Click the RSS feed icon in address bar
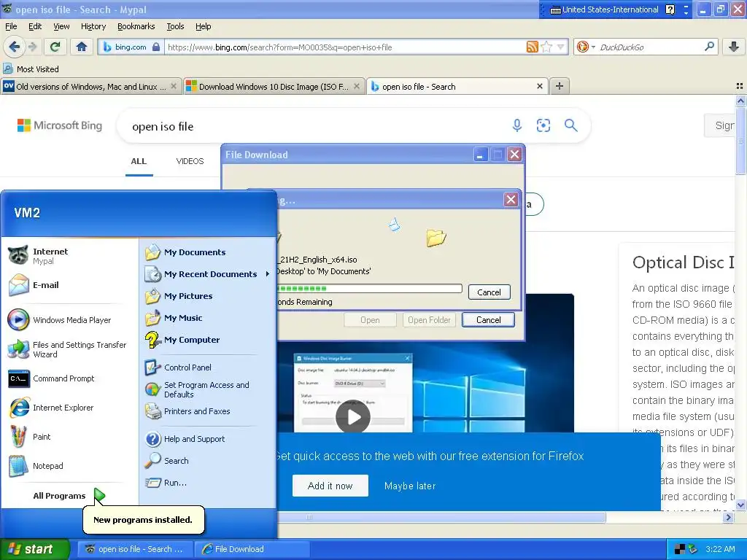 coord(532,47)
